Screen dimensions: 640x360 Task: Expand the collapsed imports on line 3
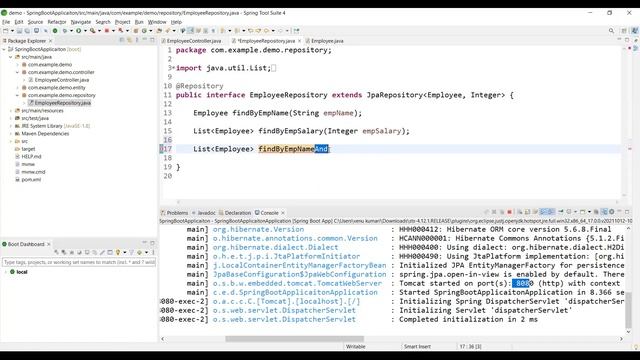(173, 68)
